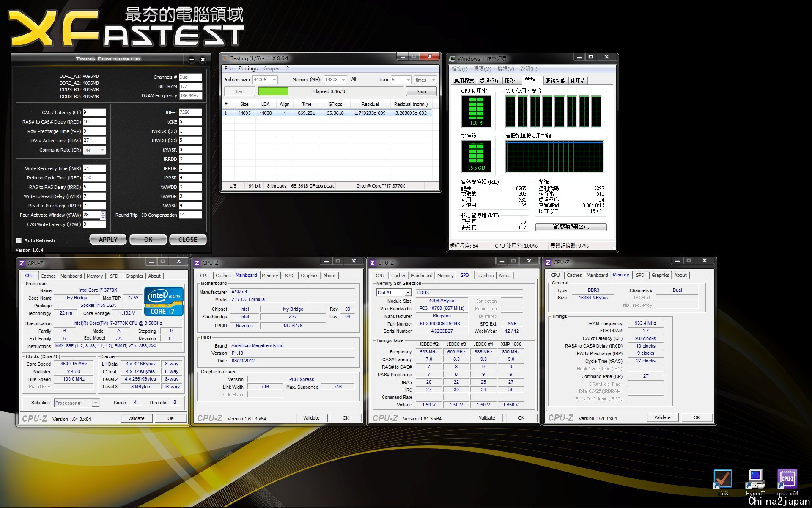812x508 pixels.
Task: Click the CPU usage 100% meter
Action: [476, 112]
